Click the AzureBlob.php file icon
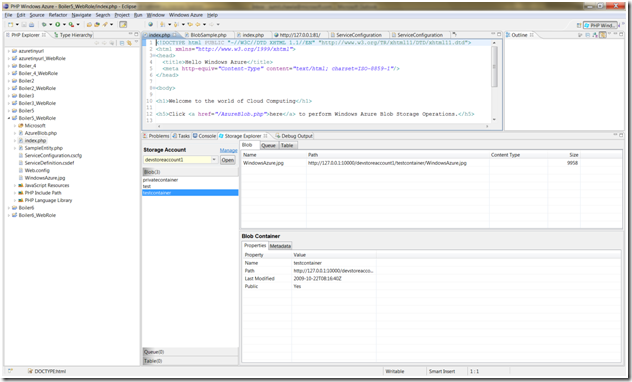632x382 pixels. [21, 133]
